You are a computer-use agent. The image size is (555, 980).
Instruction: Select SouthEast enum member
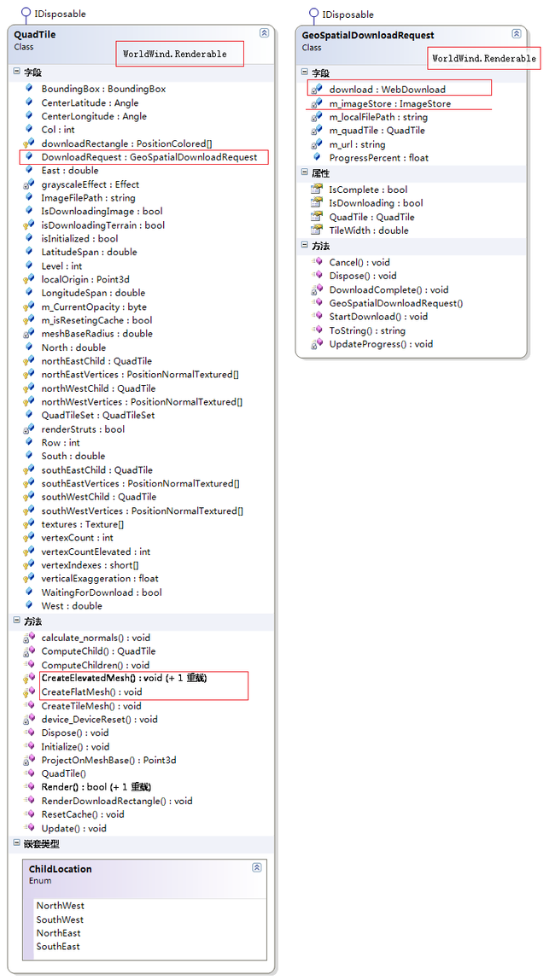click(x=58, y=946)
